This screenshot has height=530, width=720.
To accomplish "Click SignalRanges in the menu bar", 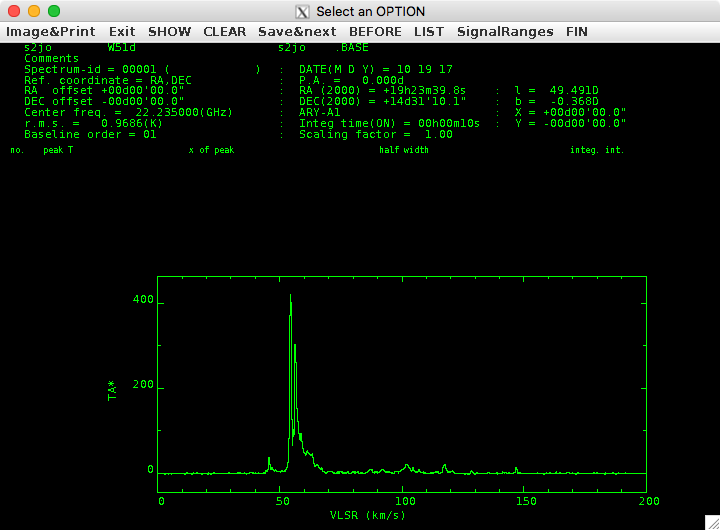I will click(x=505, y=32).
